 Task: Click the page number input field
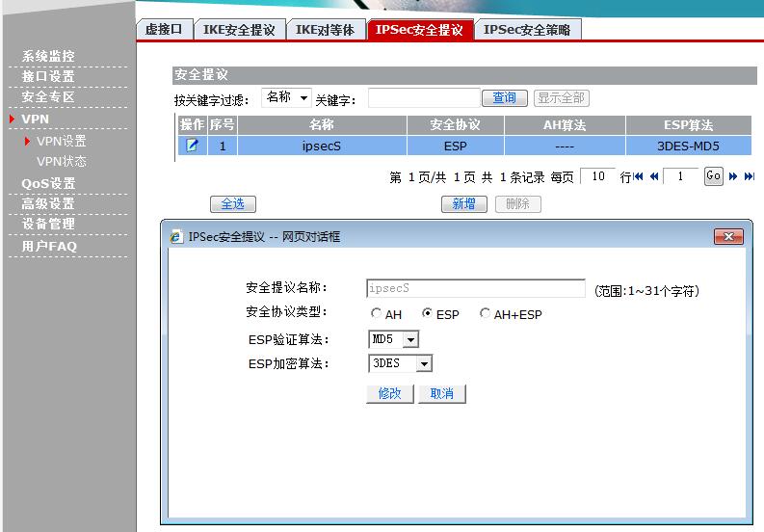click(x=680, y=176)
